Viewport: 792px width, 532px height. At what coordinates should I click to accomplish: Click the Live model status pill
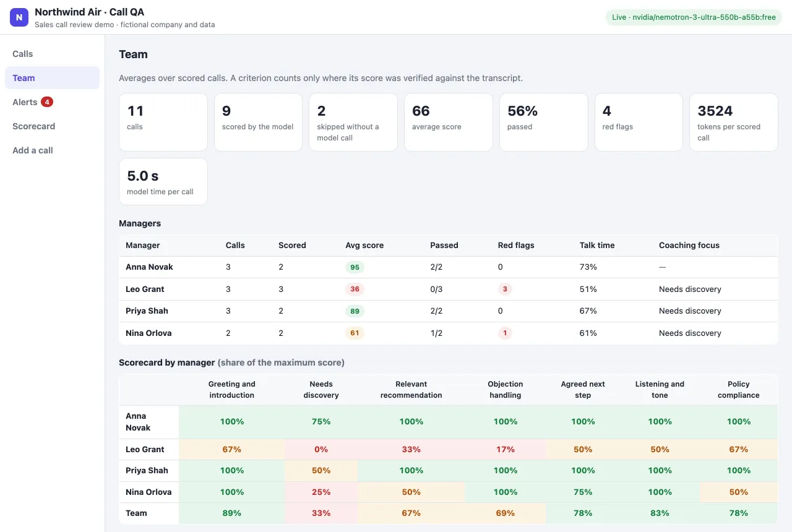click(x=694, y=17)
